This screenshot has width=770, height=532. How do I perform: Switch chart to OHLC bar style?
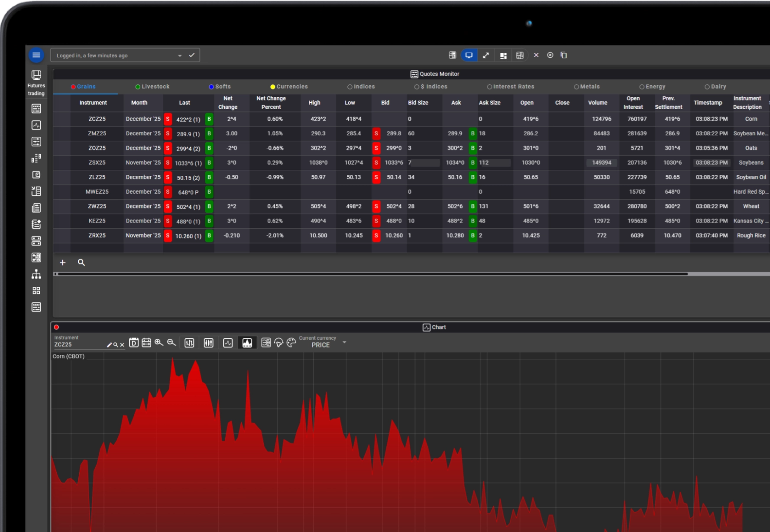[189, 343]
